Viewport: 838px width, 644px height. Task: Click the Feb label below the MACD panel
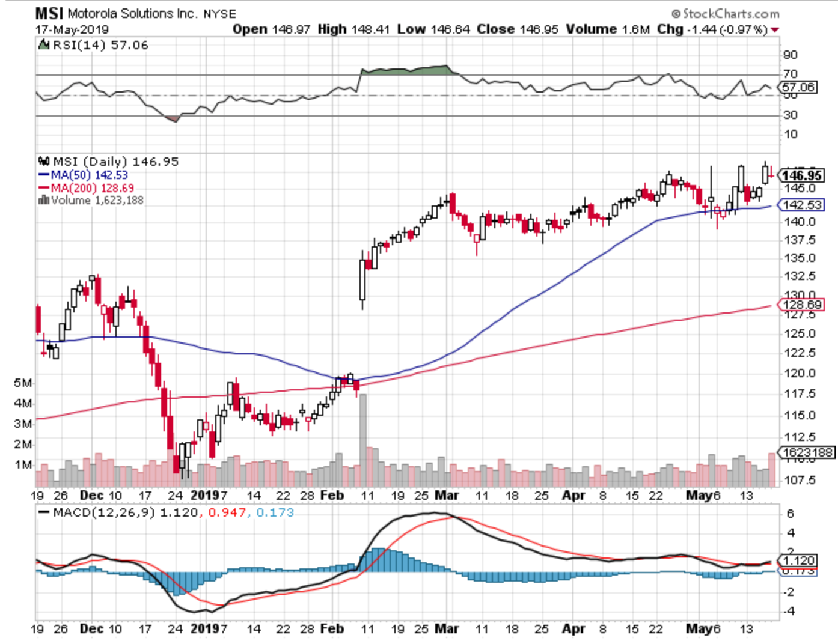(332, 629)
